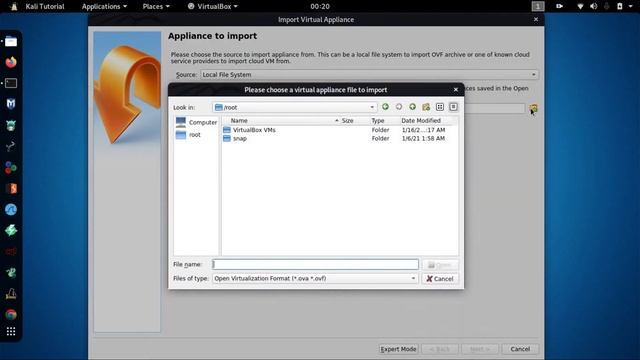Click the file path field in Import window
The height and width of the screenshot is (360, 640).
click(495, 108)
